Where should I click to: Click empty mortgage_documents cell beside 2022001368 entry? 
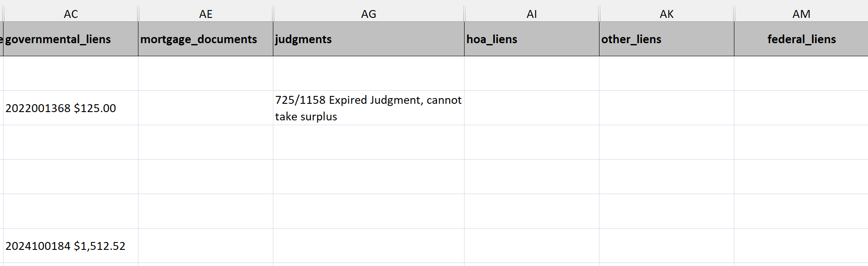tap(206, 108)
